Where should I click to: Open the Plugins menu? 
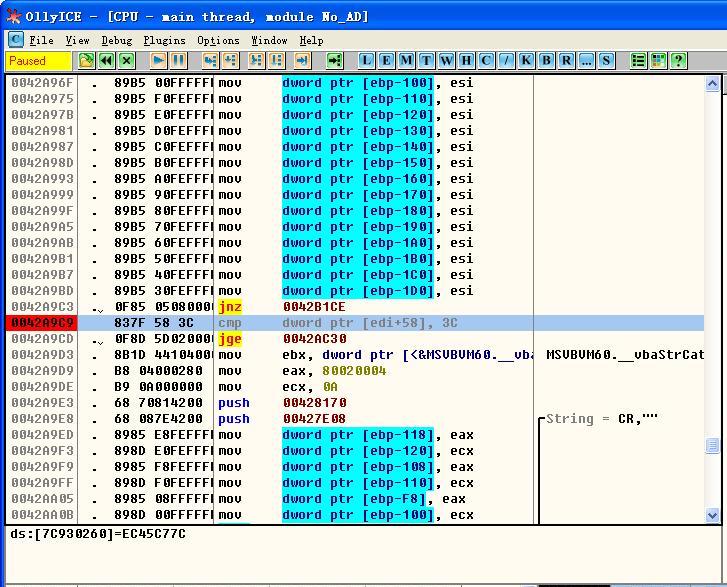164,41
